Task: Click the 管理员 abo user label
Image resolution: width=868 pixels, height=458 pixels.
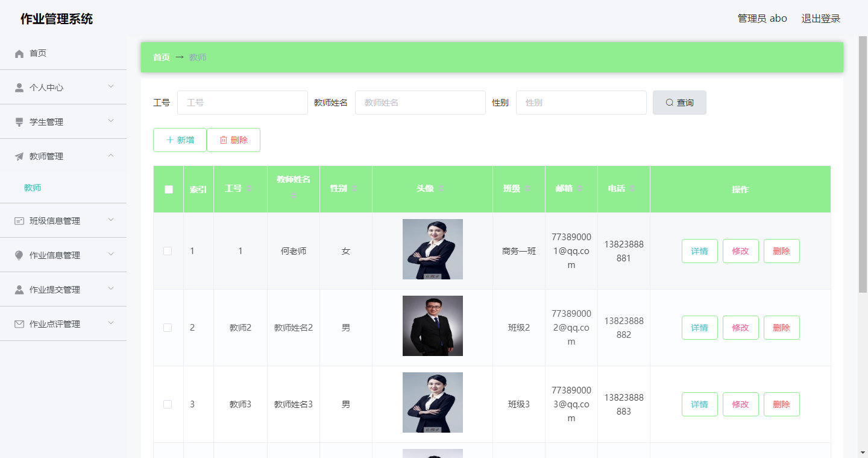Action: (763, 19)
